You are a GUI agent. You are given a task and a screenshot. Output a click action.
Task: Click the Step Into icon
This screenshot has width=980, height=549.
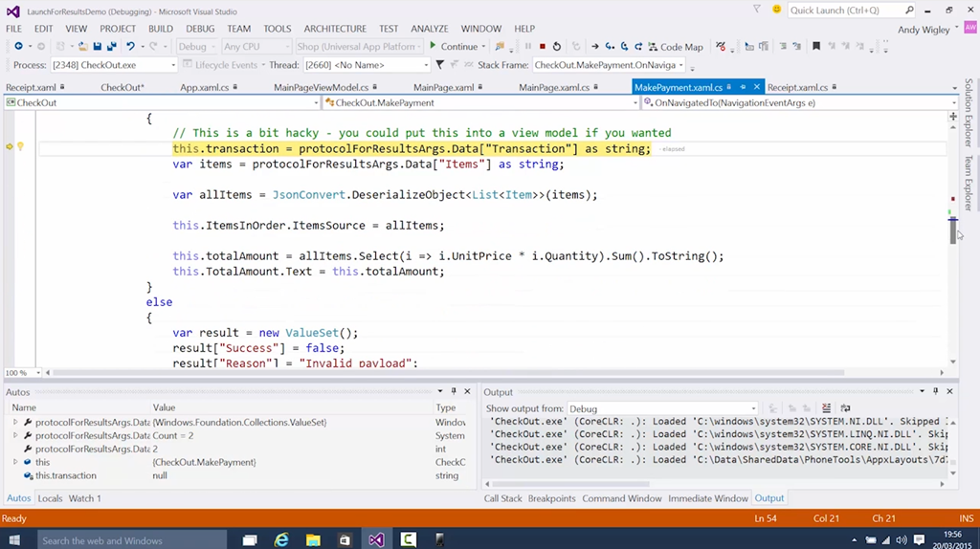click(x=610, y=46)
